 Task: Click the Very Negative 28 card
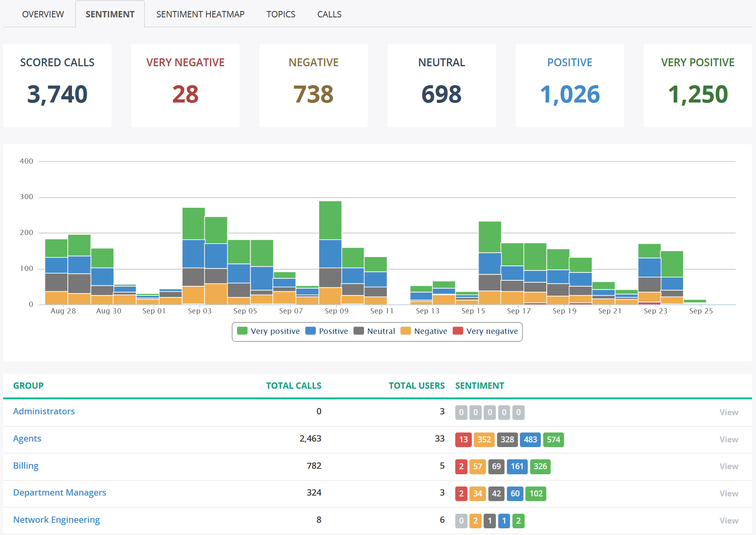point(185,85)
